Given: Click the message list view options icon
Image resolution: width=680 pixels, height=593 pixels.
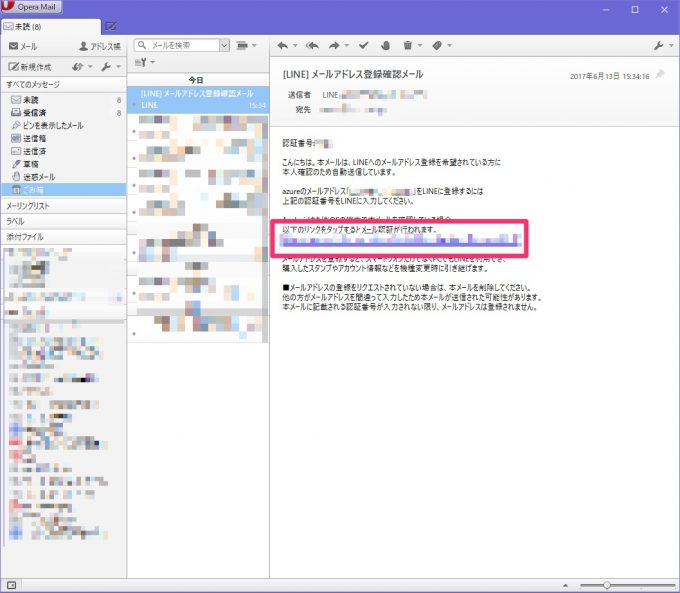Looking at the screenshot, I should point(242,45).
